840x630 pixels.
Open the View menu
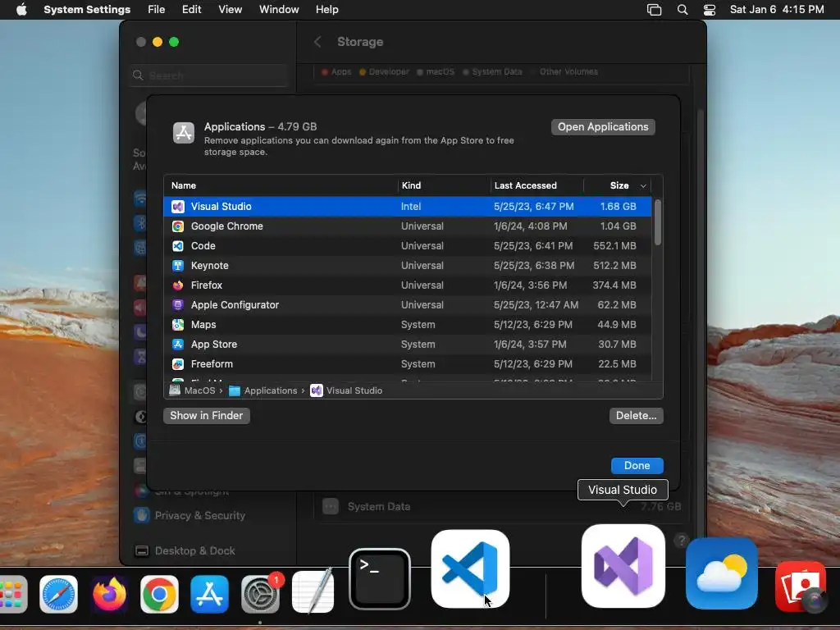[231, 10]
